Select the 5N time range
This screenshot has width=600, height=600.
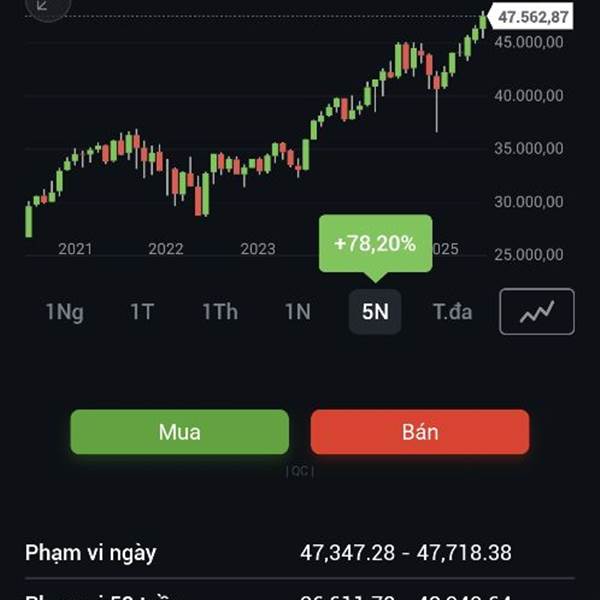pos(375,311)
